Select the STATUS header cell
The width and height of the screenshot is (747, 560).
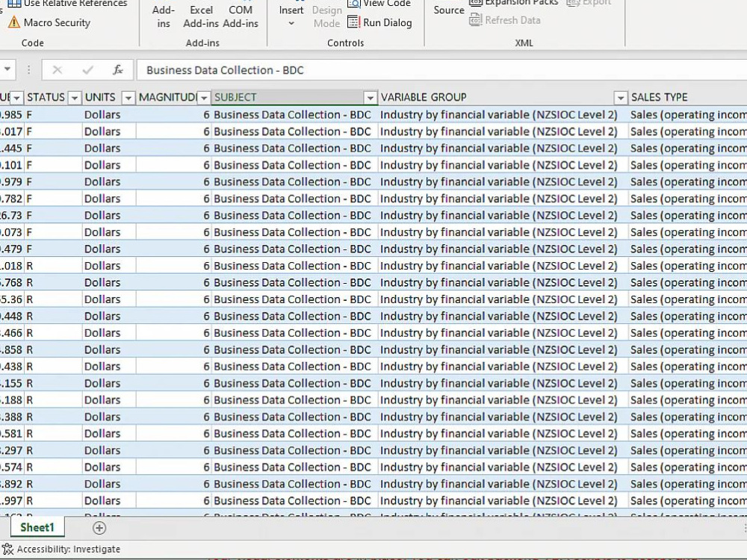pyautogui.click(x=53, y=97)
